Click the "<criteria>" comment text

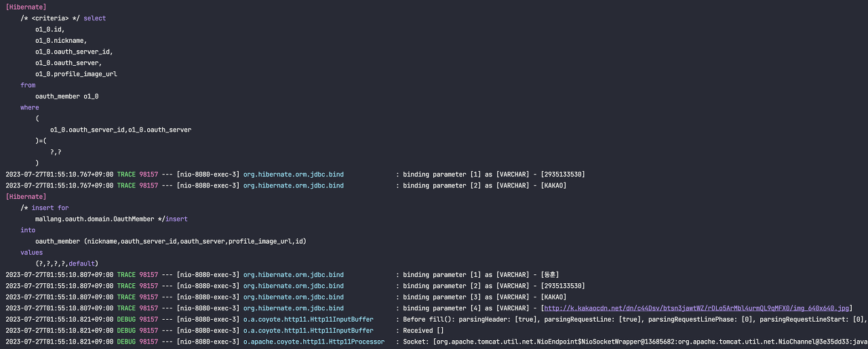(50, 18)
